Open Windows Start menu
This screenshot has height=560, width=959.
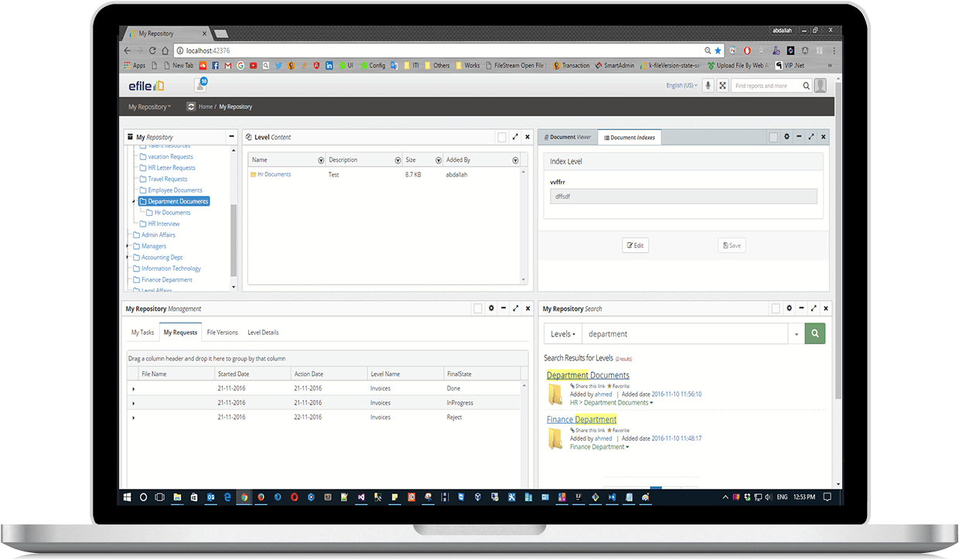[128, 497]
